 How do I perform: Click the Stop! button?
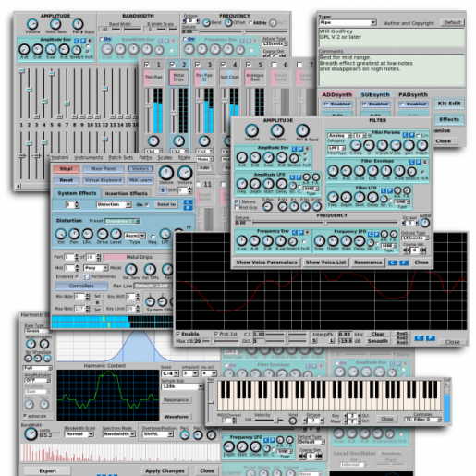point(67,169)
